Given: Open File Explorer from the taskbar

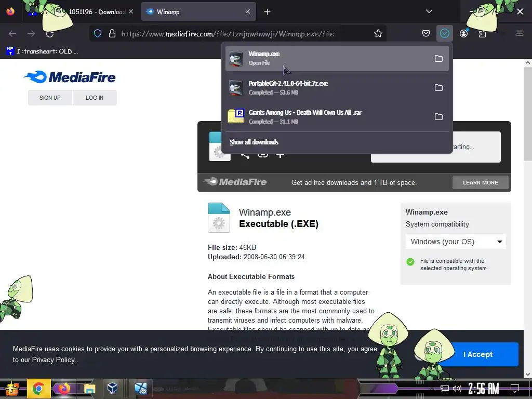Looking at the screenshot, I should point(89,389).
